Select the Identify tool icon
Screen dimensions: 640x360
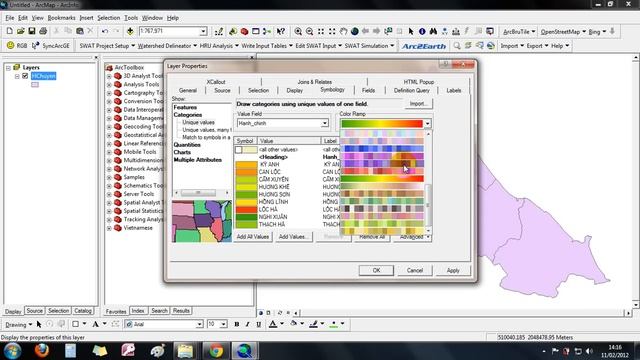point(422,31)
